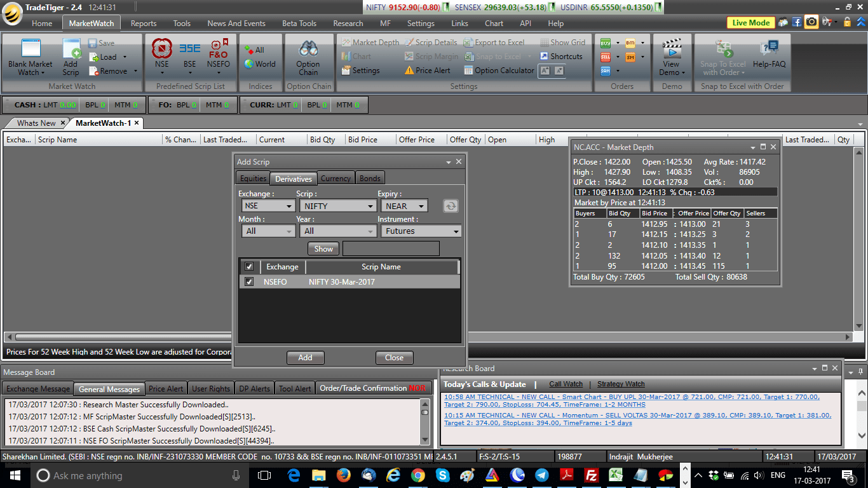868x488 pixels.
Task: Click the Show button
Action: [x=323, y=248]
